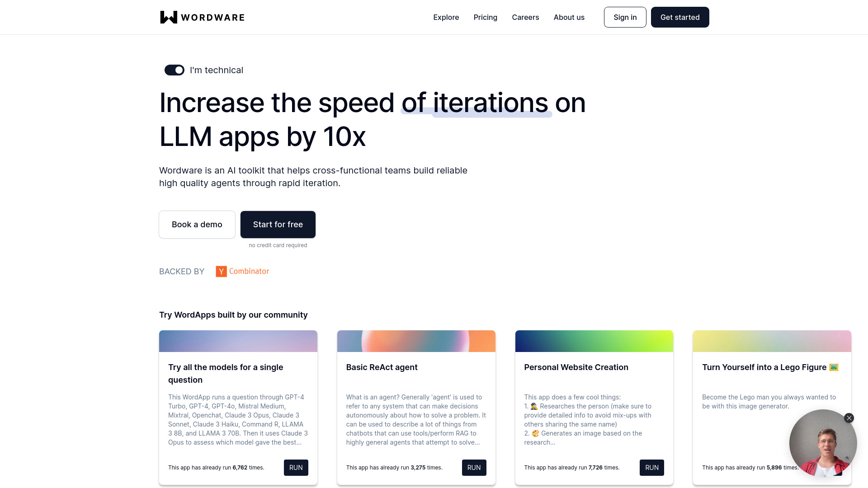Click Run for Turn Yourself into Lego app
The image size is (868, 488).
tap(830, 468)
